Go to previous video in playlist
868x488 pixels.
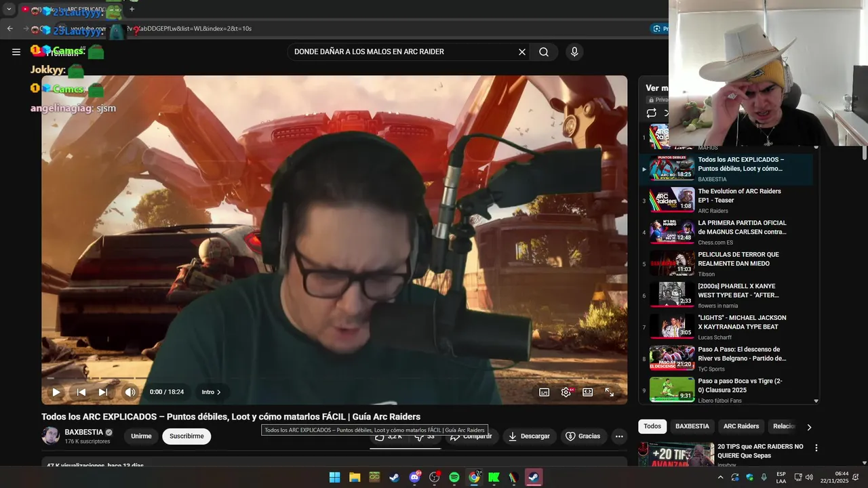click(x=81, y=392)
